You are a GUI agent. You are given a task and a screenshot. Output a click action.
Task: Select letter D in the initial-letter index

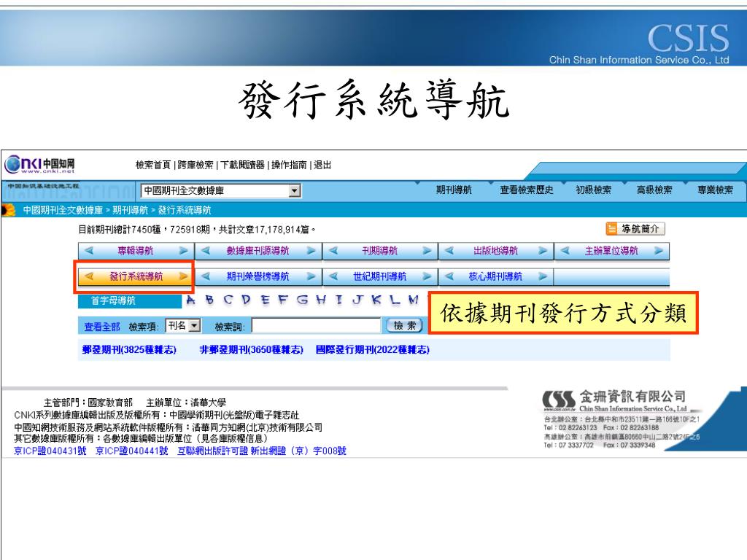[246, 300]
